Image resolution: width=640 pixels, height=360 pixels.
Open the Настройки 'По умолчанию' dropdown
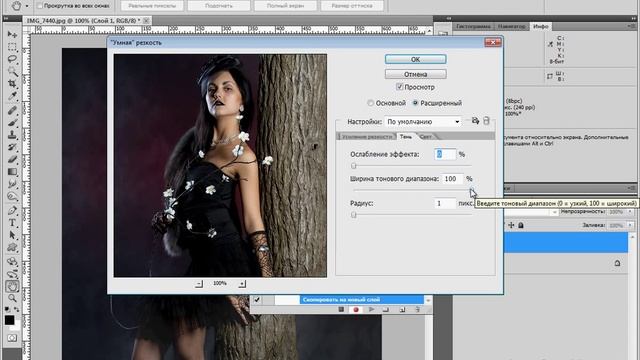pos(423,122)
